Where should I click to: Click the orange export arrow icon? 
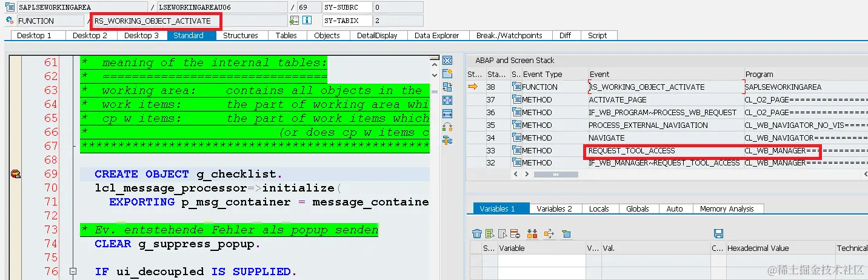pos(549,233)
